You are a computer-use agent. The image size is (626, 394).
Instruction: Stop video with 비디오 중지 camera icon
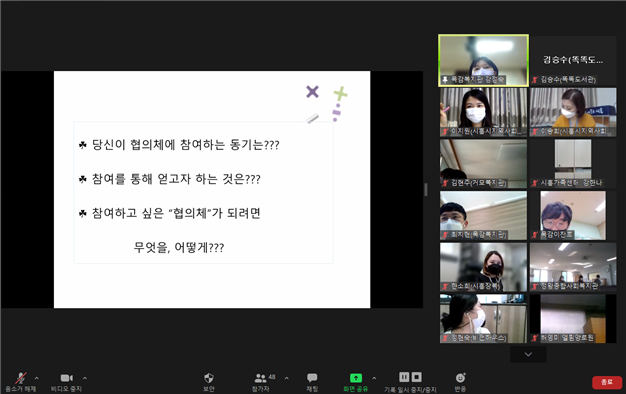pos(66,378)
